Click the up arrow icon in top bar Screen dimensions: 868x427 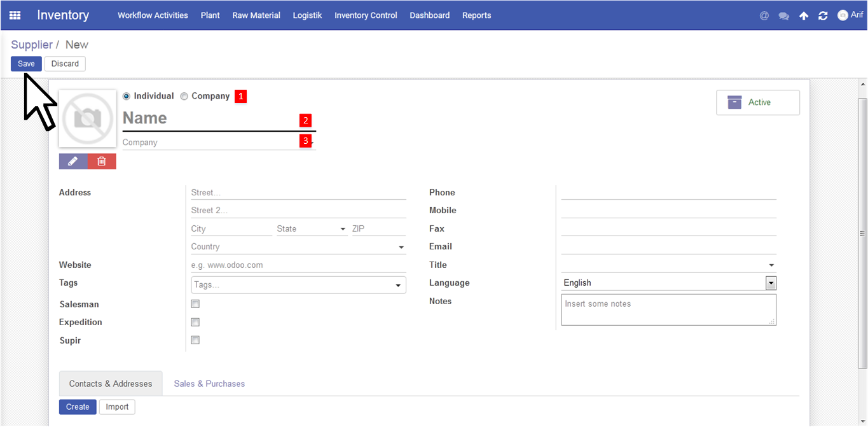[804, 16]
